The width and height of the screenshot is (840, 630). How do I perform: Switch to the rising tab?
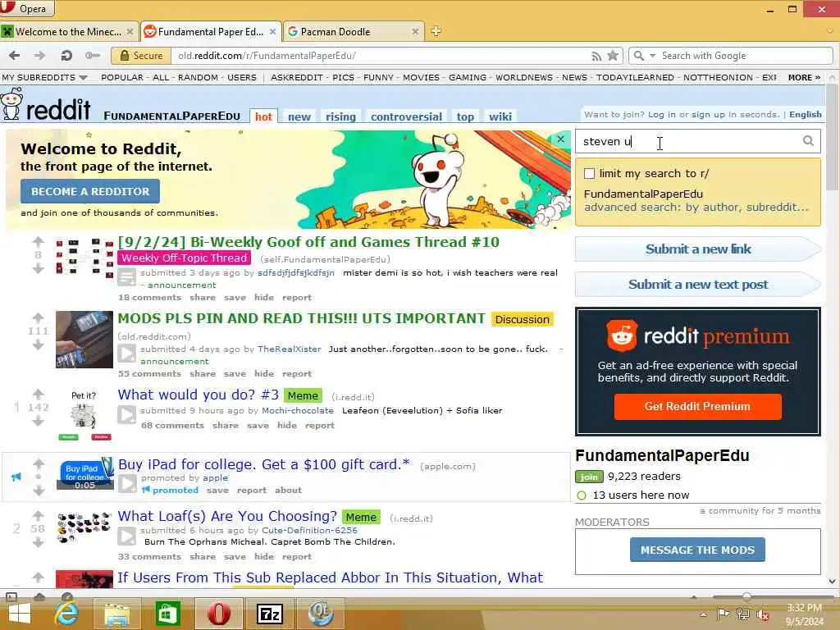point(340,116)
